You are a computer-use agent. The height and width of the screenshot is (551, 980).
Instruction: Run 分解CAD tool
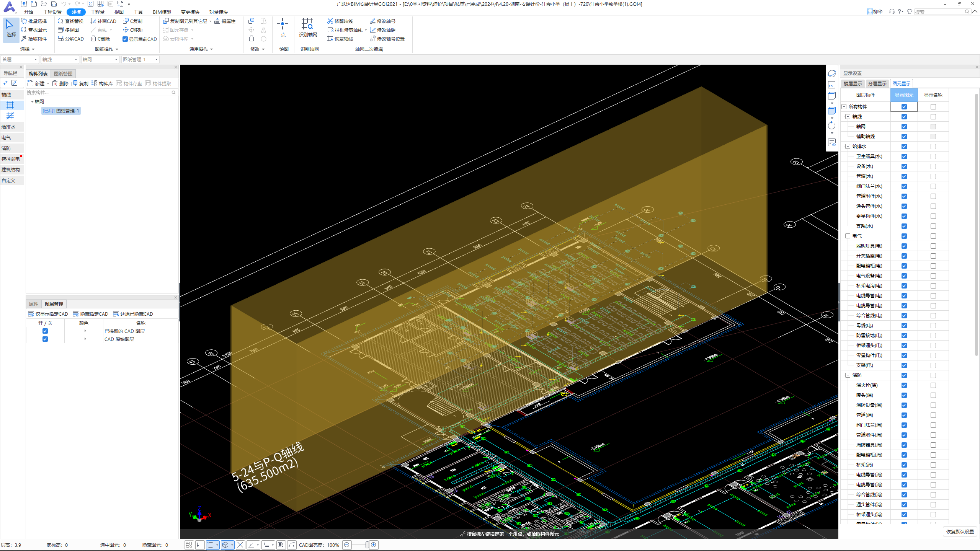pos(71,39)
